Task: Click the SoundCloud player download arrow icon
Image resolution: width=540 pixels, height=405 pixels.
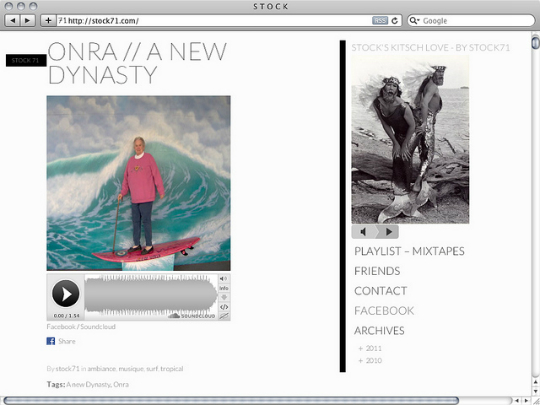Action: 224,297
